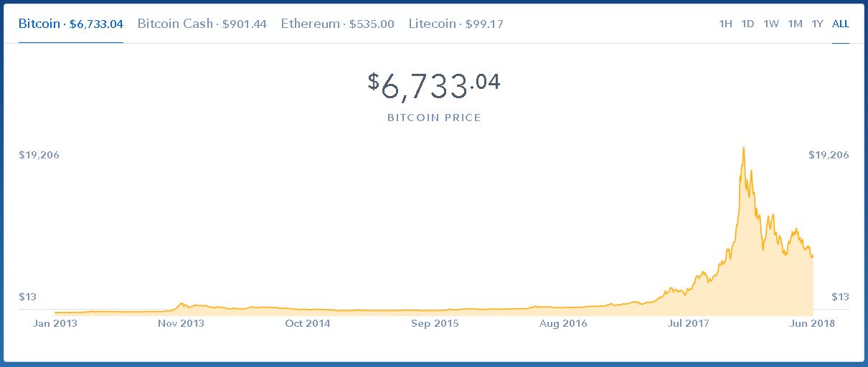Click the Jun 2018 axis label
868x367 pixels.
[x=812, y=323]
